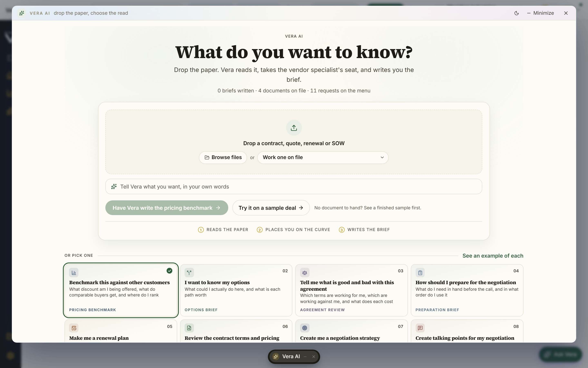Click the X on bottom Vera AI pill
The image size is (588, 368).
314,357
